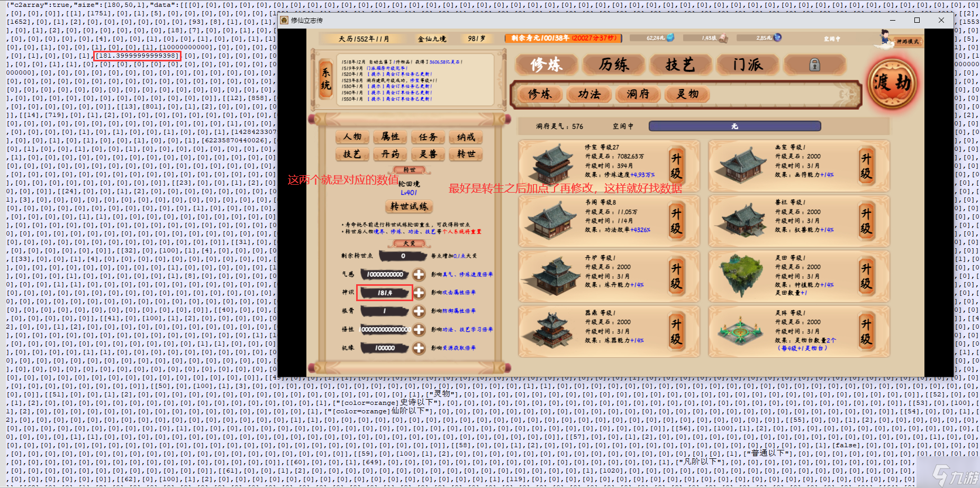Click the 天历1552年11月 date text
Screen dimensions: 980x488
364,39
